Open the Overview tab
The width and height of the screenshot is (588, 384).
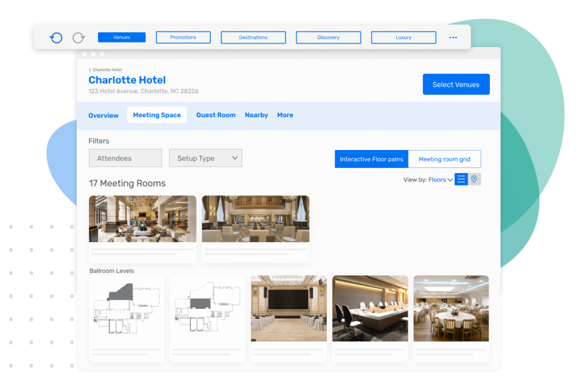103,115
